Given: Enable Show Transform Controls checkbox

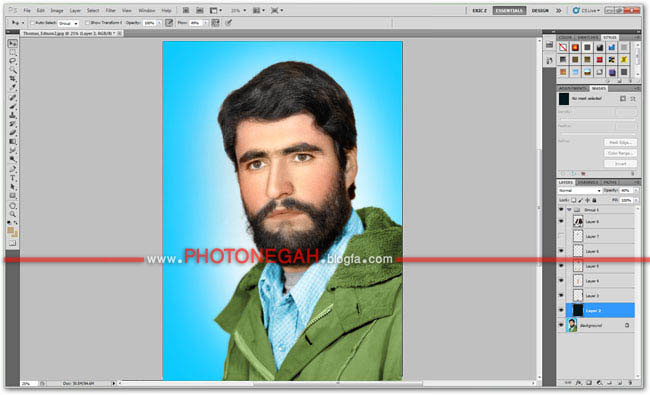Looking at the screenshot, I should point(87,23).
